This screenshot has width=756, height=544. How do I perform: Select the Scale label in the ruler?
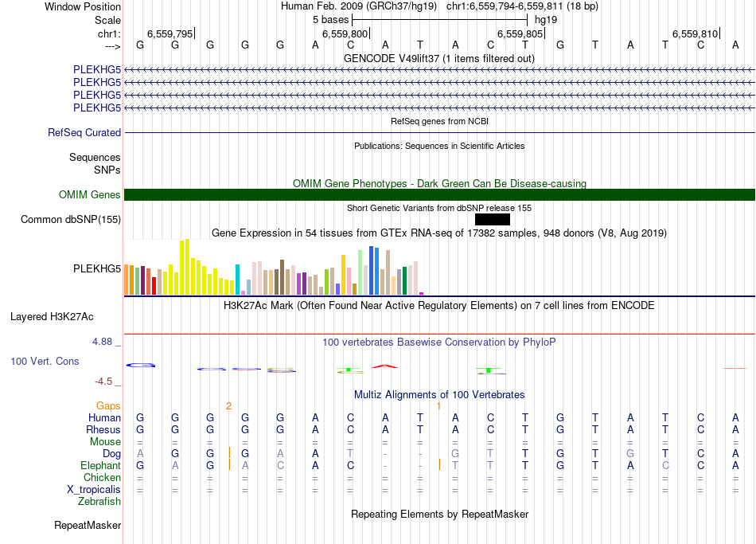point(107,20)
